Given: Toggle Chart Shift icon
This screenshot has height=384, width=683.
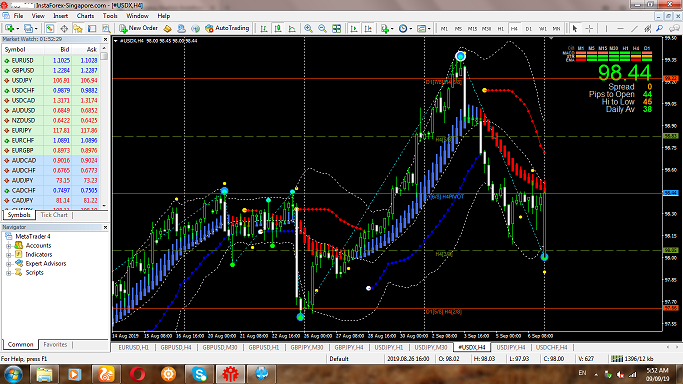Looking at the screenshot, I should 368,28.
